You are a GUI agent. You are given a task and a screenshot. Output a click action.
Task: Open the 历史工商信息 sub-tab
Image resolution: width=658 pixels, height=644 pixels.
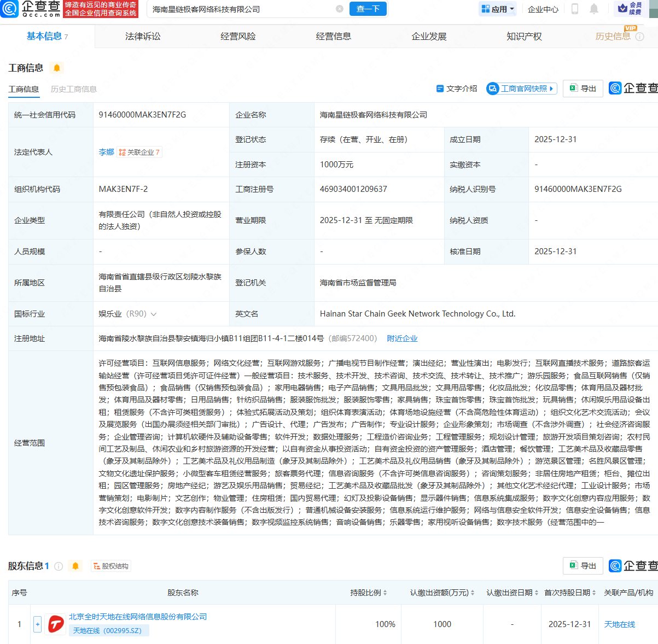click(74, 88)
